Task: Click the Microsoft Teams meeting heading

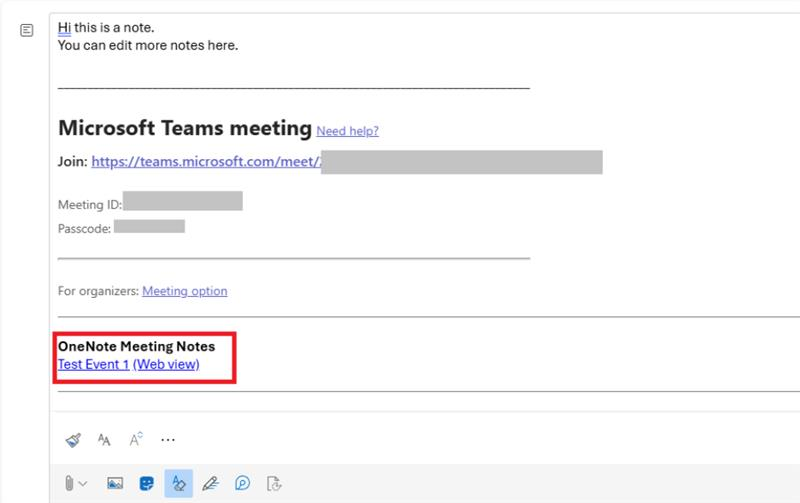Action: click(x=185, y=128)
